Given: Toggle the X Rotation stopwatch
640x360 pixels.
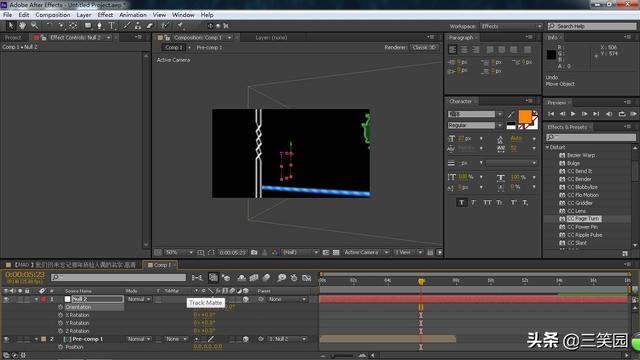Looking at the screenshot, I should point(60,315).
